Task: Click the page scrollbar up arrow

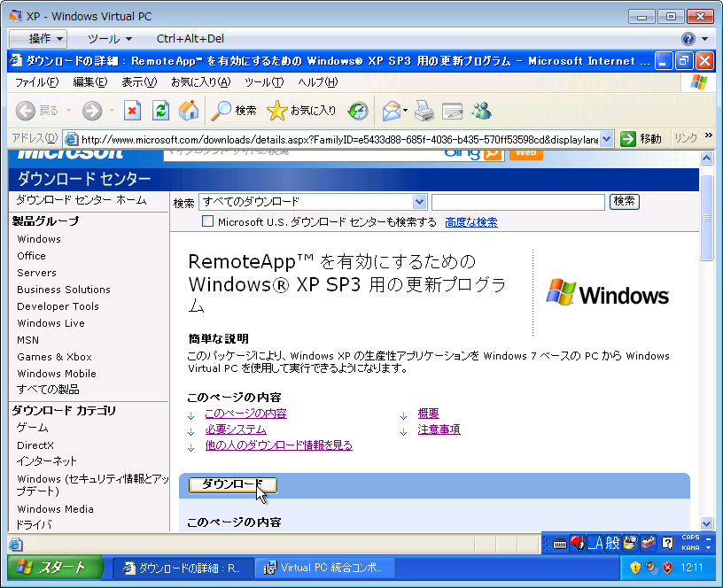Action: (x=706, y=158)
